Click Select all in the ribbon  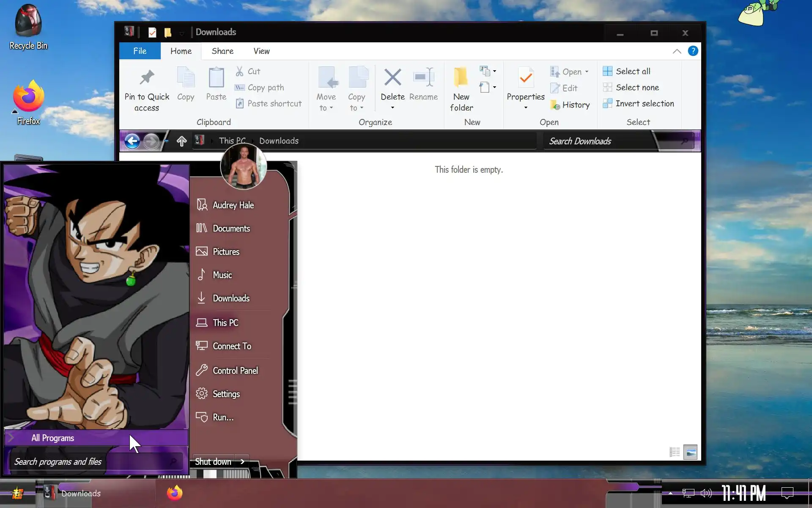(x=633, y=72)
